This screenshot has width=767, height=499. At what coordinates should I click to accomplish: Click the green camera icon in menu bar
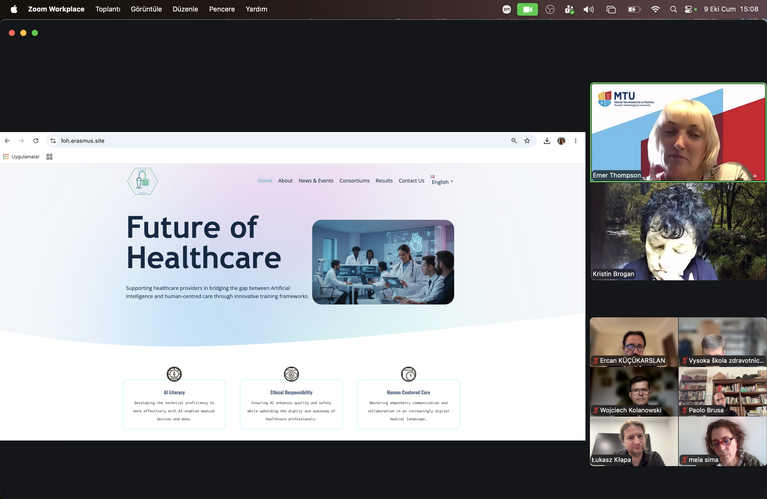527,9
